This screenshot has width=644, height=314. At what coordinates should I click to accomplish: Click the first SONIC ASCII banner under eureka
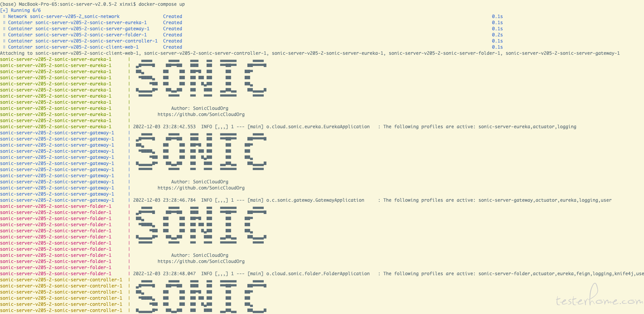click(x=201, y=78)
